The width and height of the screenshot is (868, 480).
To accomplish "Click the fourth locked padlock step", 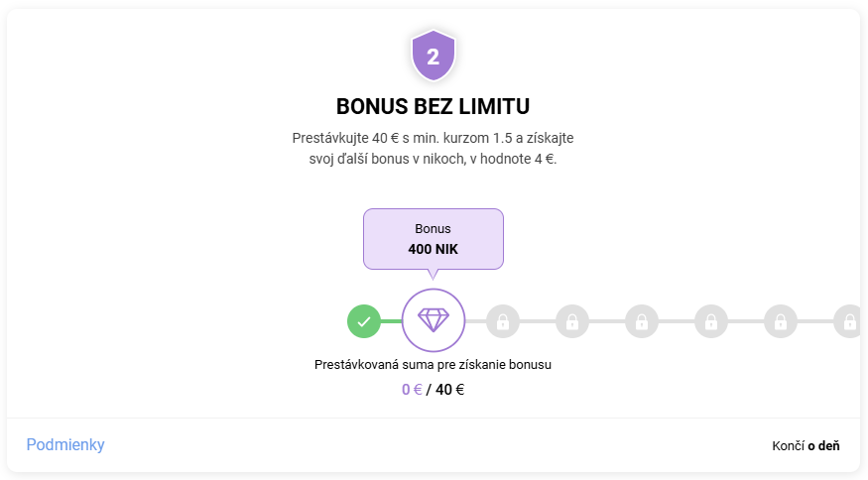I will click(711, 321).
